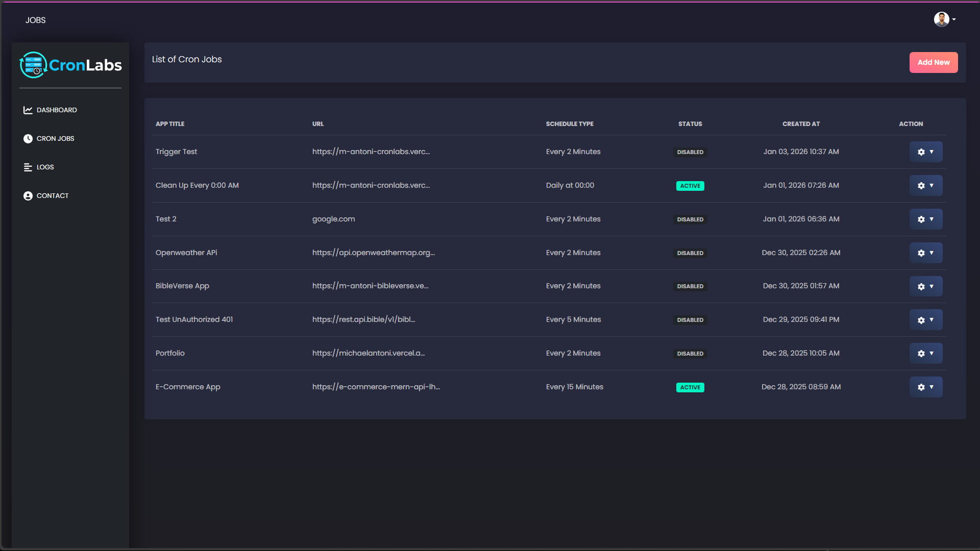Click the Cron Jobs clock icon

28,139
